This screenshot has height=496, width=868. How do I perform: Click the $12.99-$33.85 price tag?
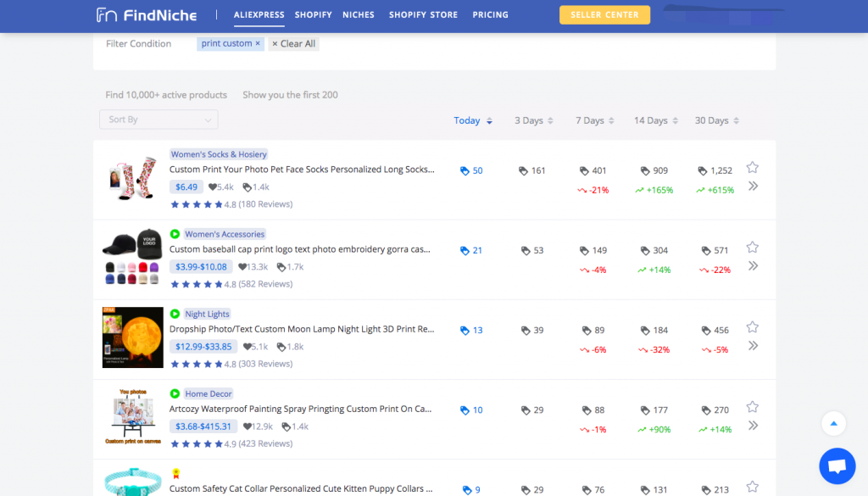(203, 347)
